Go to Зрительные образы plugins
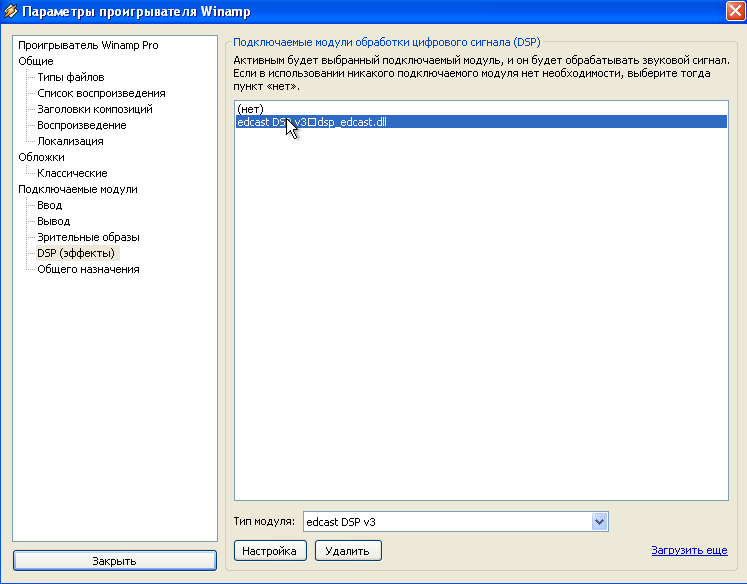Viewport: 747px width, 584px height. [x=88, y=237]
